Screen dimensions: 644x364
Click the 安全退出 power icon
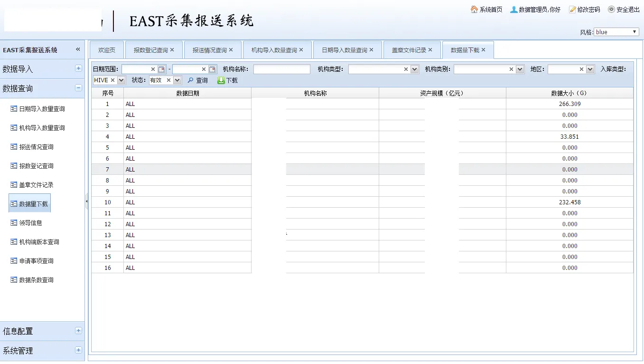click(x=611, y=10)
